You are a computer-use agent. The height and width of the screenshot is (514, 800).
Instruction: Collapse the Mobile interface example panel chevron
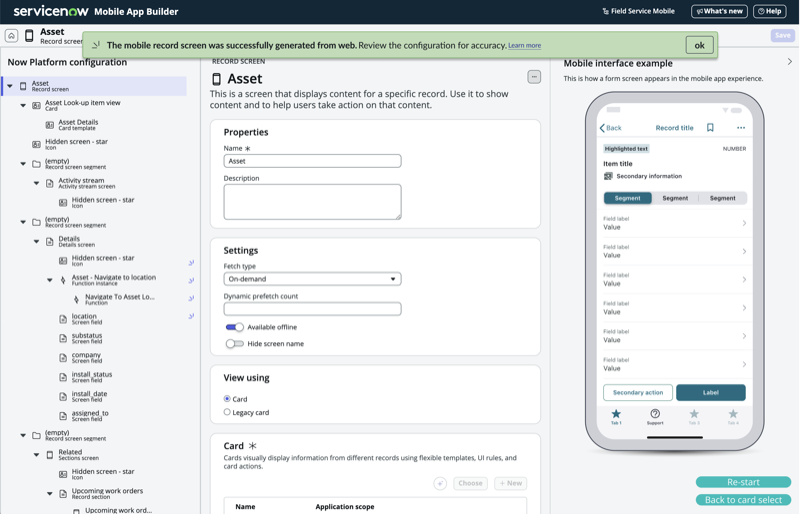coord(789,62)
